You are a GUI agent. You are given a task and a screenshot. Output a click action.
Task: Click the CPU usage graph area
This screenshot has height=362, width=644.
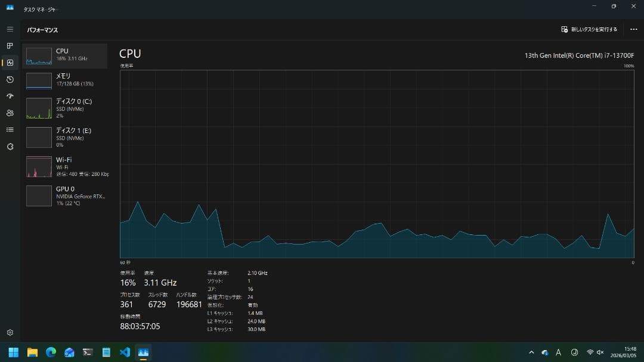377,164
